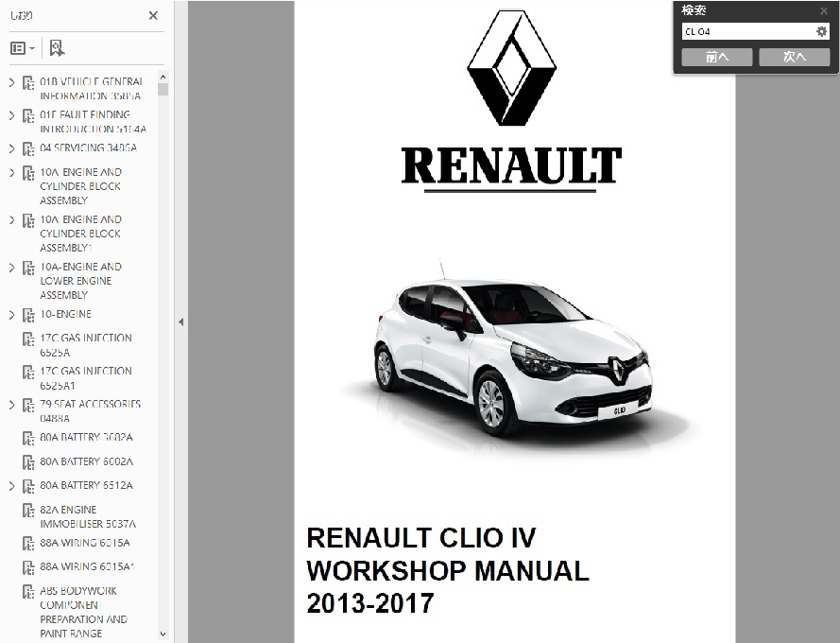Open search options gear icon
The width and height of the screenshot is (840, 643).
tap(821, 31)
